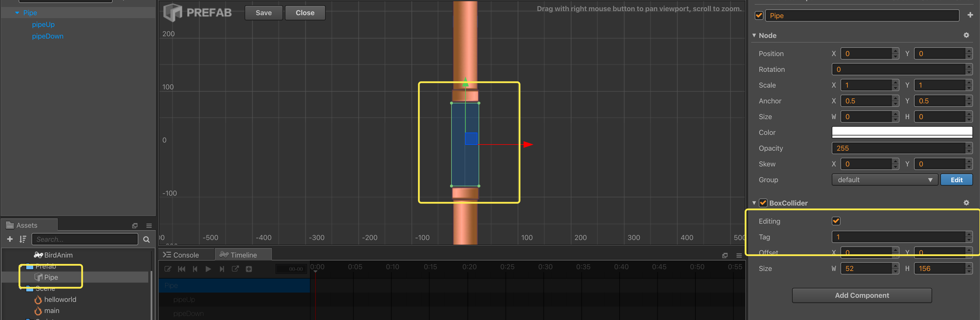Screen dimensions: 980x320
Task: Click the Pipe prefab cube icon in Assets
Action: [x=39, y=277]
